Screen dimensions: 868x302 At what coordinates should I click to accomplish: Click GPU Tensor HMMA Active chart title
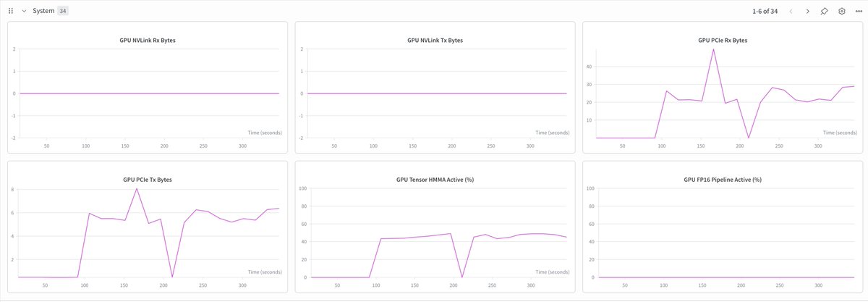(x=435, y=180)
